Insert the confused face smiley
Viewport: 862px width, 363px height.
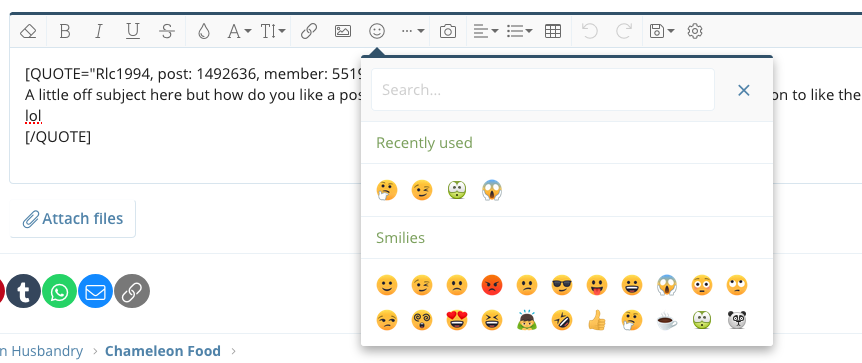(x=527, y=285)
